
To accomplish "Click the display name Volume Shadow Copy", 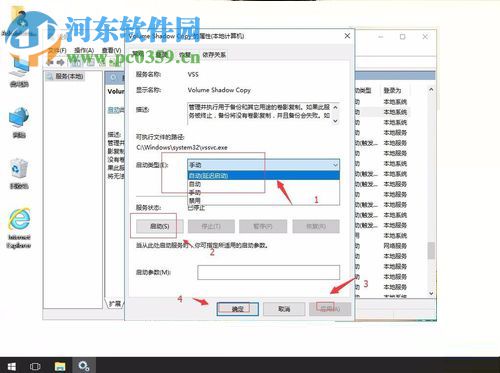I will coord(219,90).
